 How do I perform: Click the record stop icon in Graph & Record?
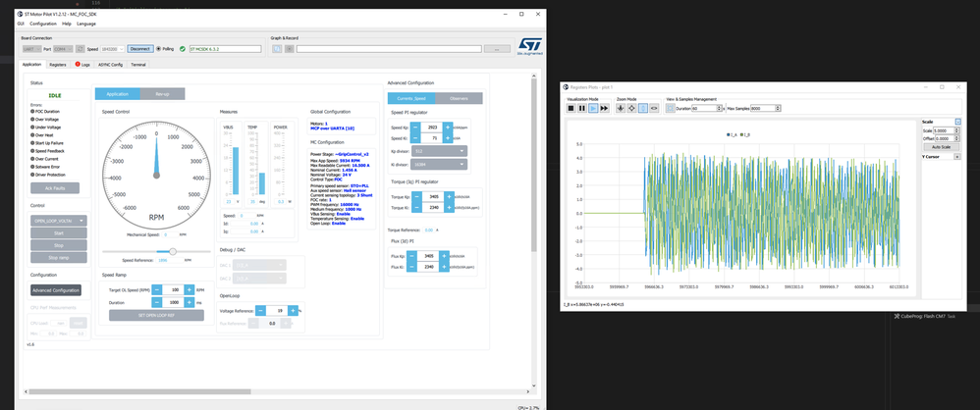coord(289,49)
